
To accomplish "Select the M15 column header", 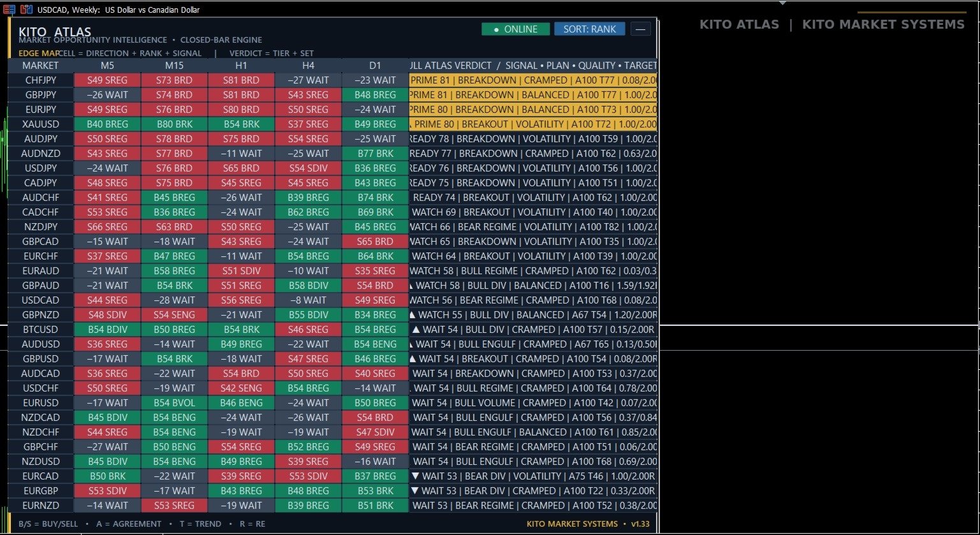I will point(174,66).
